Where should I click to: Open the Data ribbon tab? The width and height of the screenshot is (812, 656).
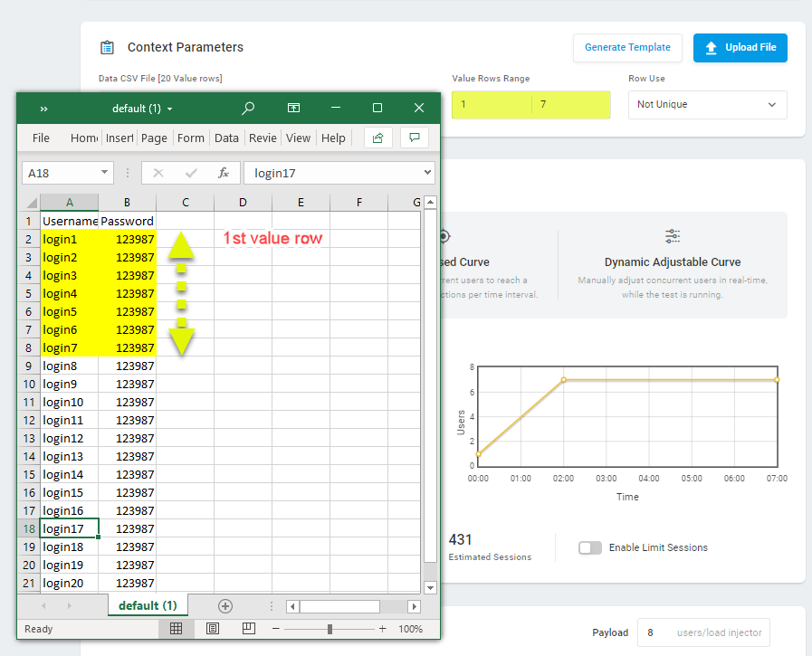tap(226, 138)
